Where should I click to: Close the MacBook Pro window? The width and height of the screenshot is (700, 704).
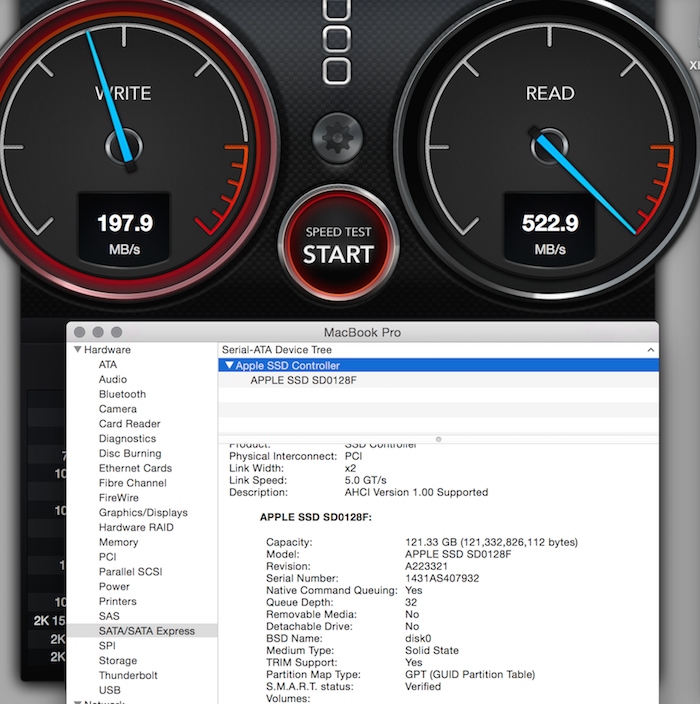[79, 332]
